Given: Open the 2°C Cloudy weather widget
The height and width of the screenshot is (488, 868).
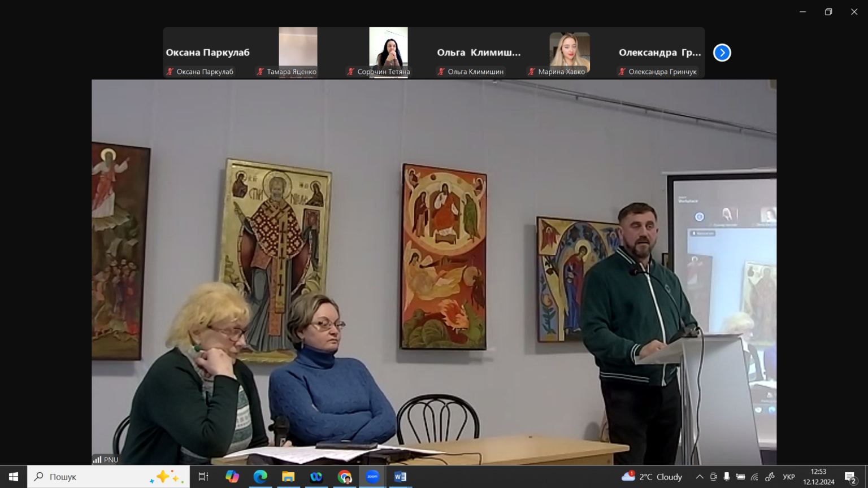Looking at the screenshot, I should 652,477.
